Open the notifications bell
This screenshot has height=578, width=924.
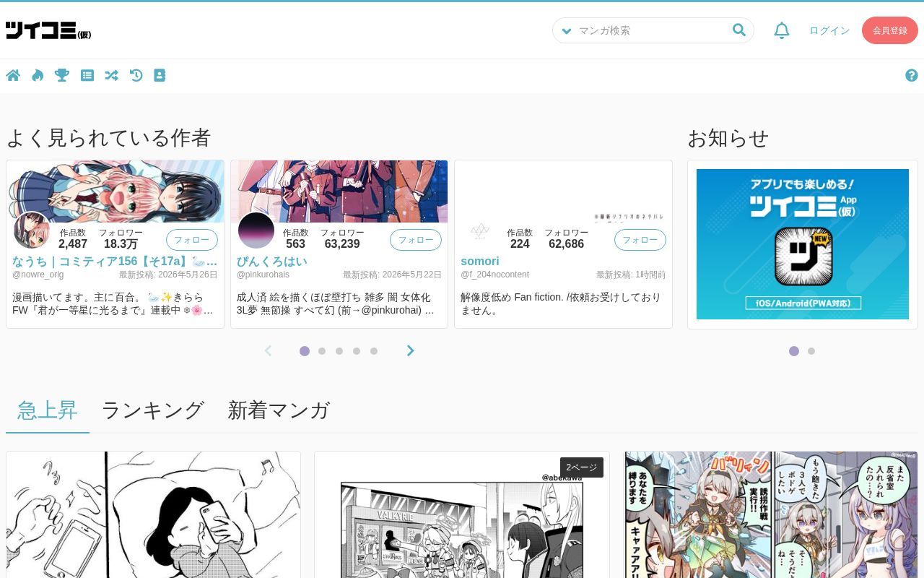[782, 30]
